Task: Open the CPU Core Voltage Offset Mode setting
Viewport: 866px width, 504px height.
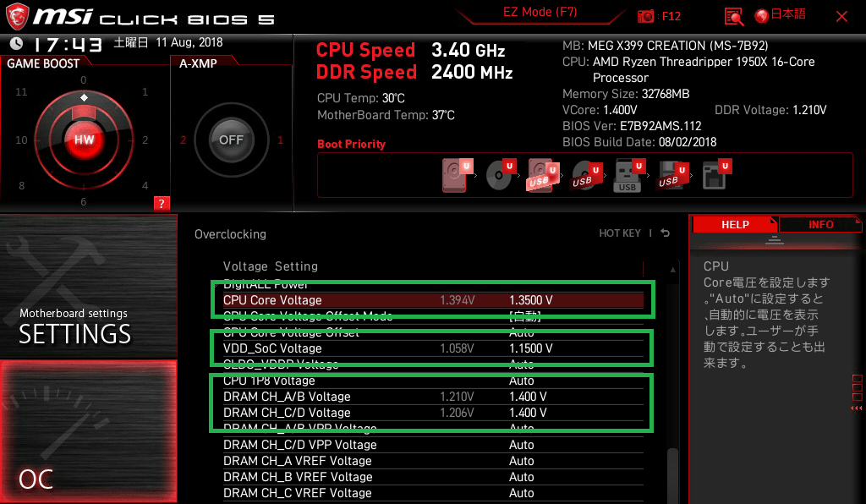Action: point(433,316)
